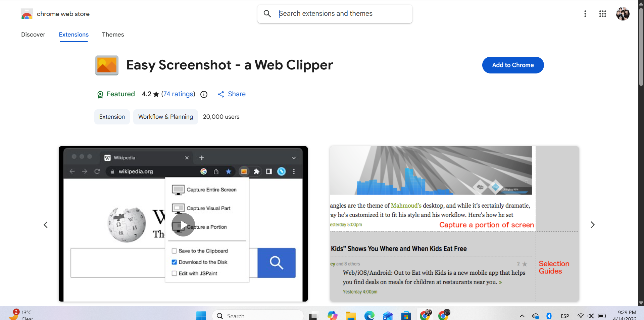
Task: Open the Google account profile avatar
Action: click(623, 14)
